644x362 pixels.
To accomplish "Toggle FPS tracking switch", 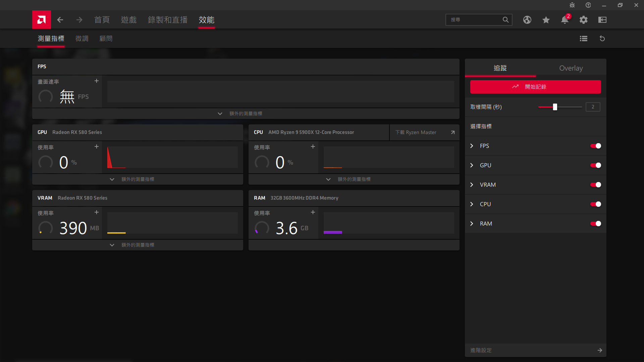I will click(x=596, y=146).
